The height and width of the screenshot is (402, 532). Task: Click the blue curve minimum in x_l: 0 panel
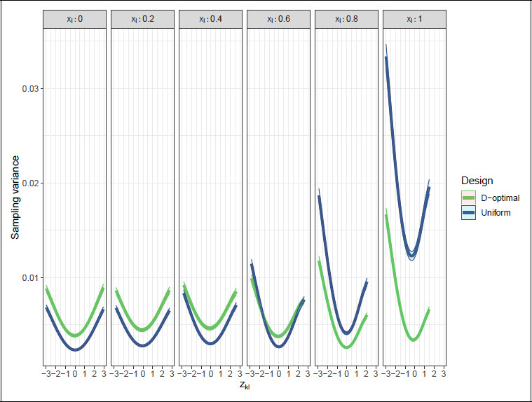point(75,349)
